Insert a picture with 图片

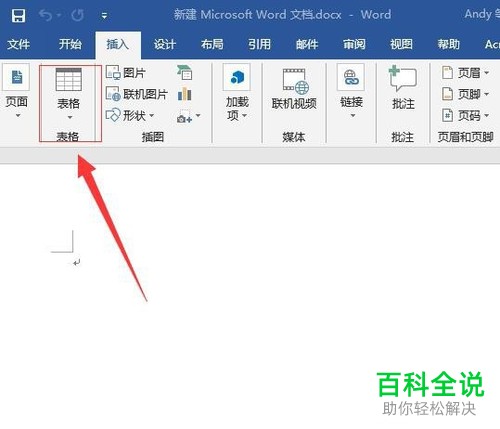coord(126,72)
